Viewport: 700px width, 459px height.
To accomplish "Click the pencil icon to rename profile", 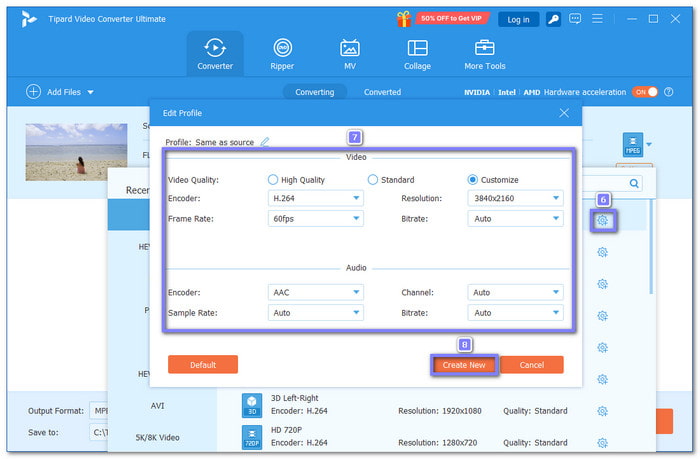I will pos(265,142).
